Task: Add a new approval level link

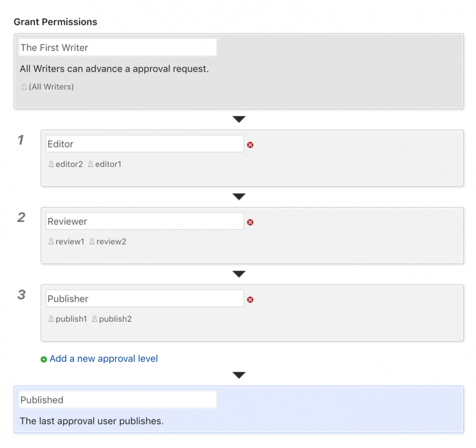Action: click(x=104, y=359)
